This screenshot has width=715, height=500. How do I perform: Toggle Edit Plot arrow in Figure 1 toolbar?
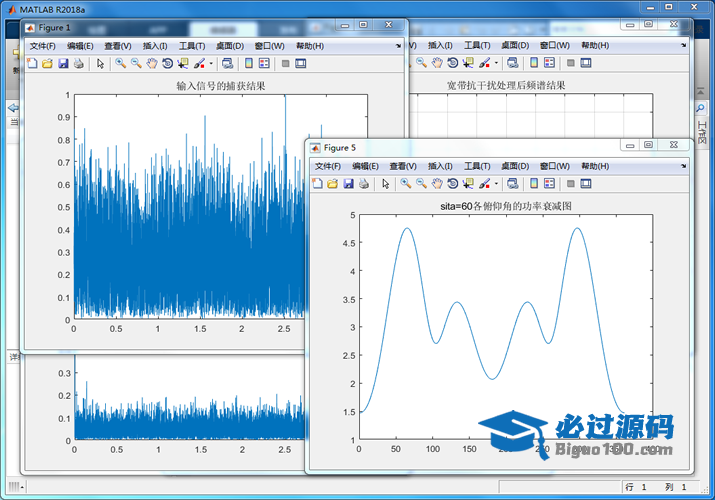[100, 63]
